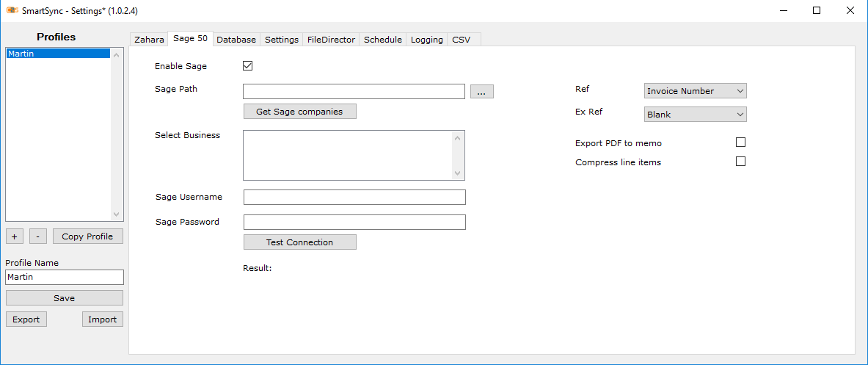Image resolution: width=868 pixels, height=365 pixels.
Task: Click Select Business scrollbar down arrow
Action: [x=458, y=173]
